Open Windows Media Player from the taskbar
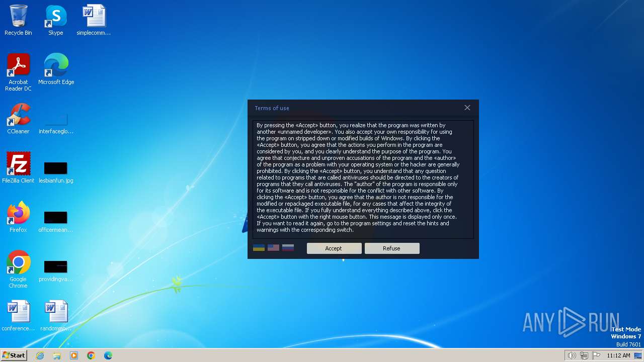Image resolution: width=644 pixels, height=362 pixels. pos(74,355)
